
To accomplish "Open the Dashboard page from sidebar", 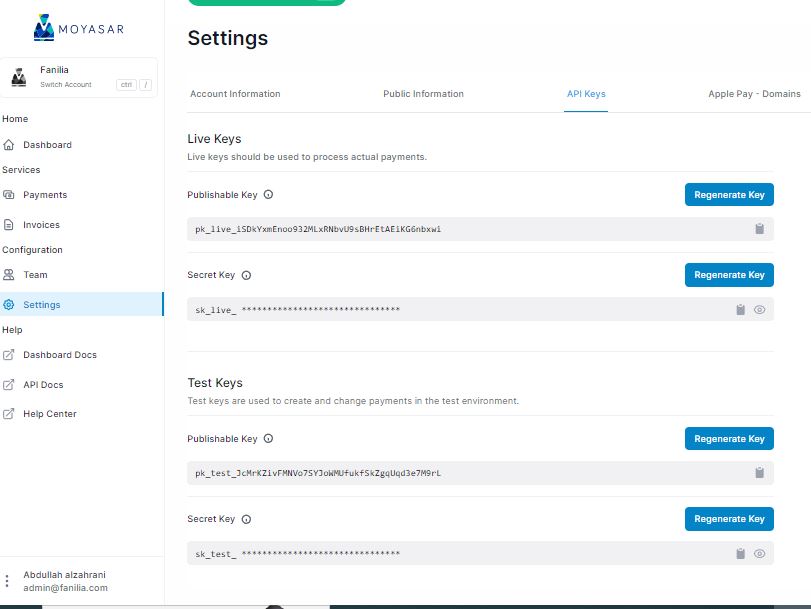I will (47, 145).
